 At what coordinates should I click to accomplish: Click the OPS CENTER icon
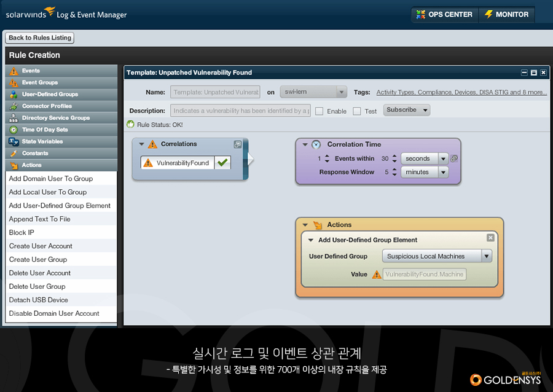point(420,15)
